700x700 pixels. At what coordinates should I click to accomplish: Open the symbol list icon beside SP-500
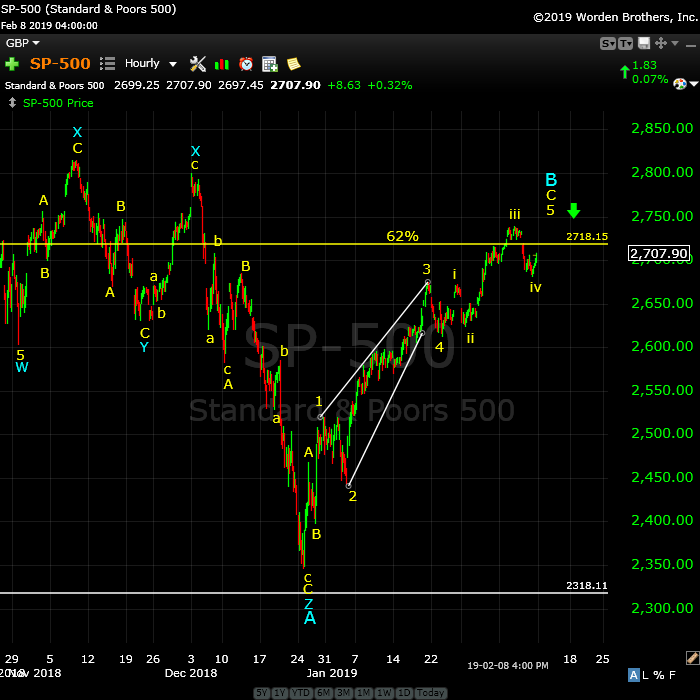[x=107, y=63]
